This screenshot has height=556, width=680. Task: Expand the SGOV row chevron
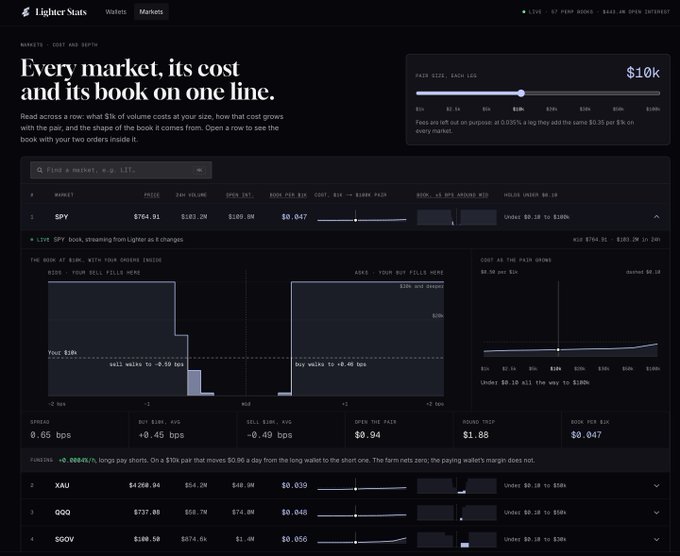pos(657,540)
